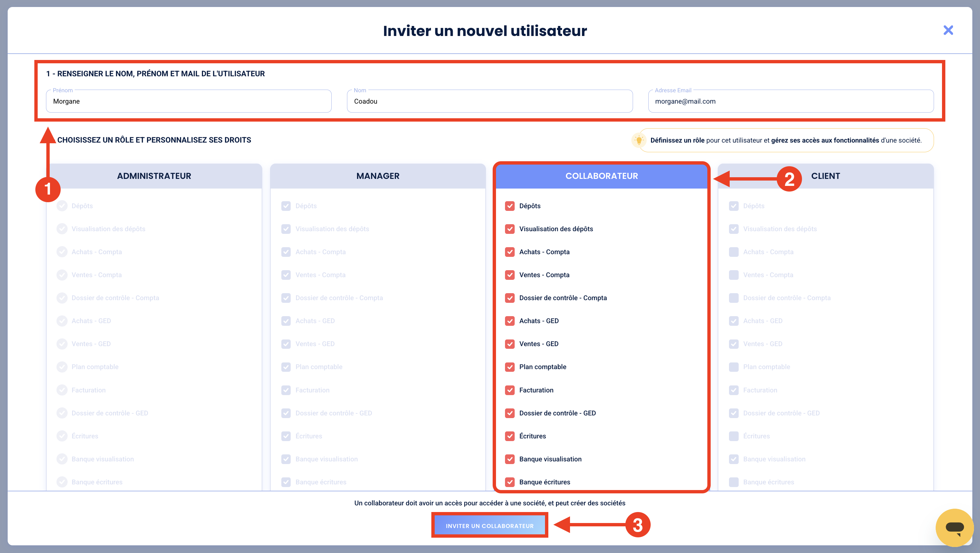Uncheck Visualisation des dépôts for Collaborateur
Viewport: 980px width, 553px height.
click(510, 229)
